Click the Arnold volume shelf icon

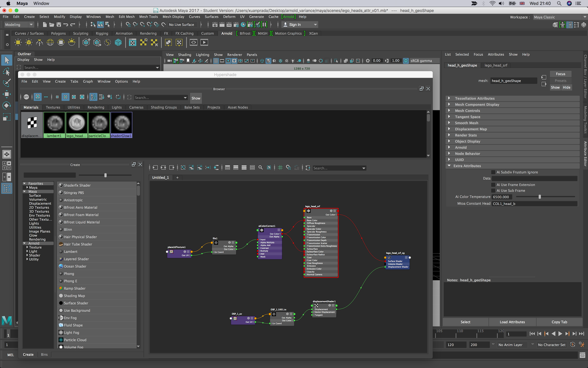coord(118,43)
